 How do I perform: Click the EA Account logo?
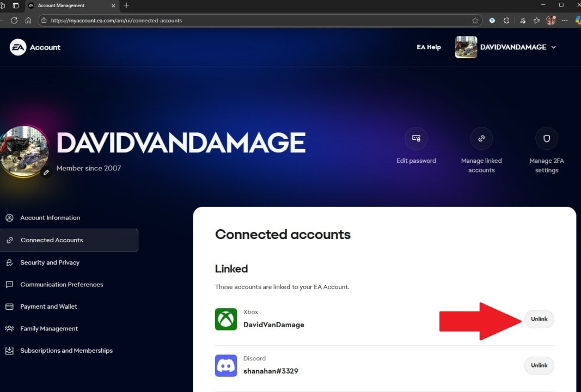click(17, 47)
